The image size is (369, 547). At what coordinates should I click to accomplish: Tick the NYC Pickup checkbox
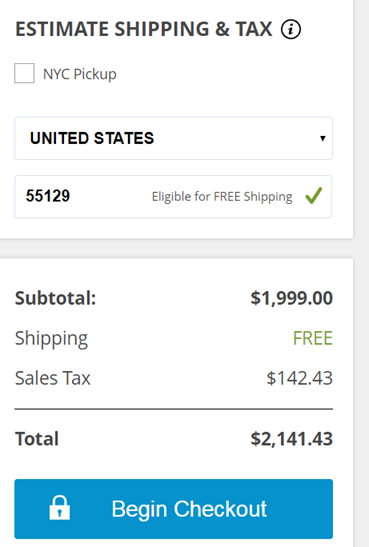(24, 73)
